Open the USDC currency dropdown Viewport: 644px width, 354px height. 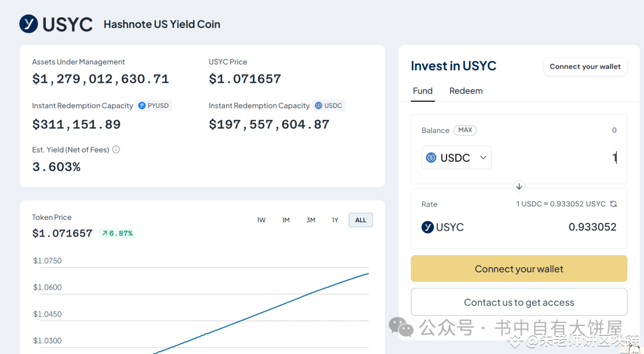pos(457,157)
